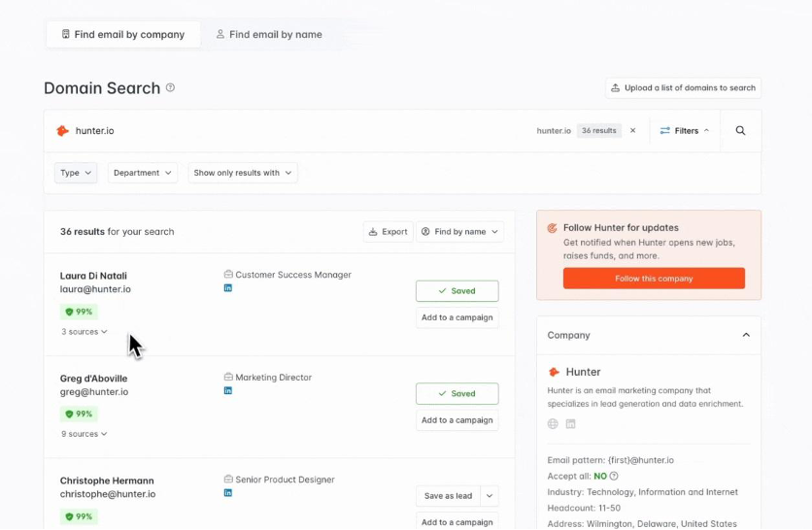This screenshot has width=812, height=530.
Task: Toggle Saved button for Greg d'Aboville
Action: tap(457, 393)
